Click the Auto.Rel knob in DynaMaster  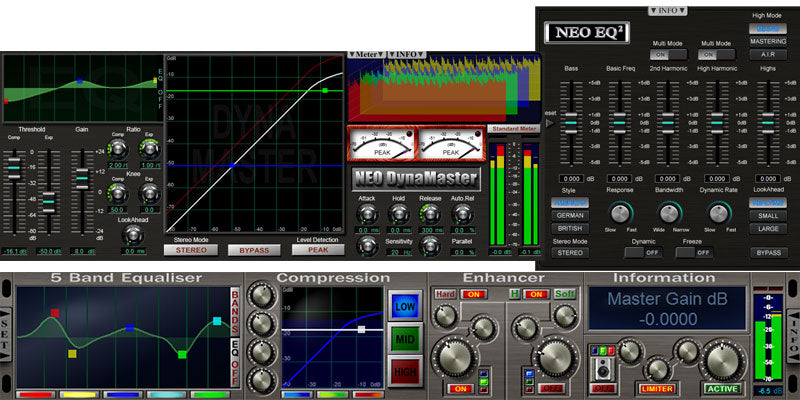462,214
